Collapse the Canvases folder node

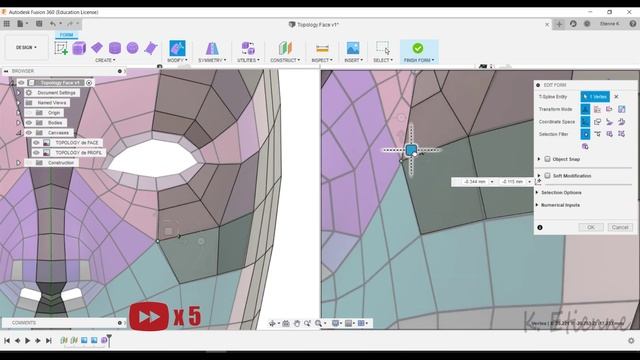click(x=18, y=133)
